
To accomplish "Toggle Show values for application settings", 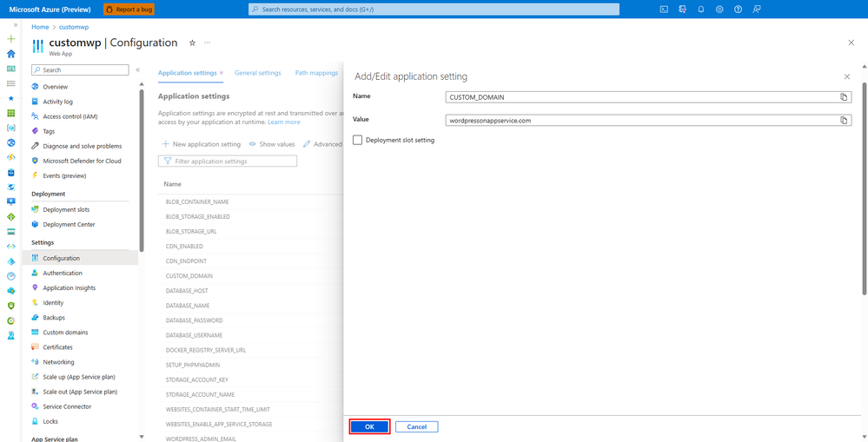I will (x=272, y=144).
